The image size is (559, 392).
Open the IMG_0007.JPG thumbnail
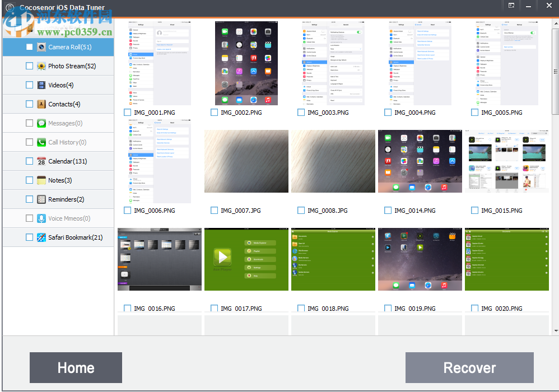tap(246, 161)
